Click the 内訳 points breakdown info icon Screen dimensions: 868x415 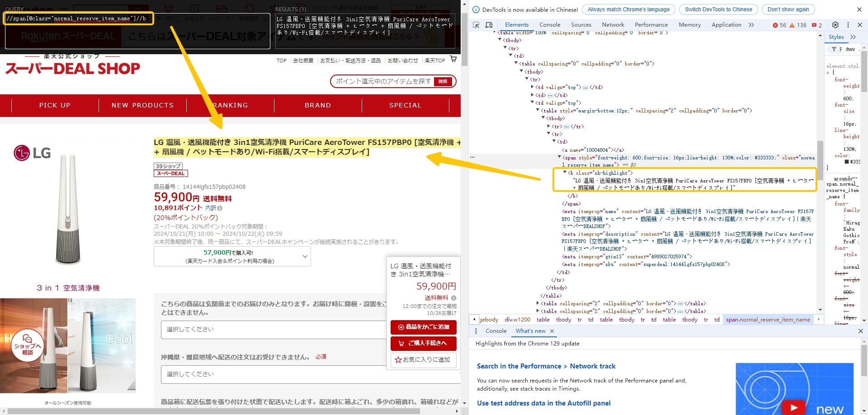pos(220,208)
